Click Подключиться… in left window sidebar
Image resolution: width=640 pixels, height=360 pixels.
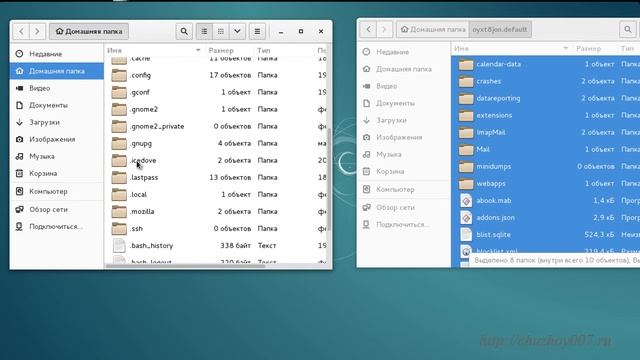coord(57,227)
